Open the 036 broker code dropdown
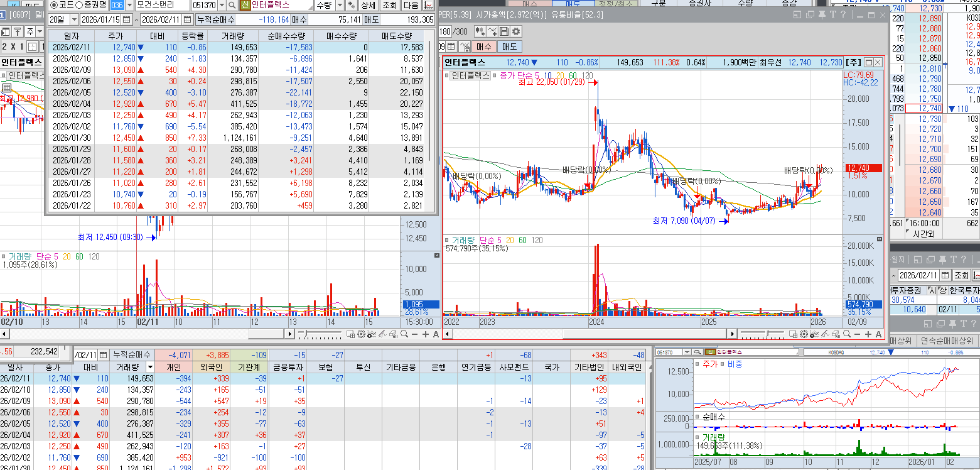 129,5
